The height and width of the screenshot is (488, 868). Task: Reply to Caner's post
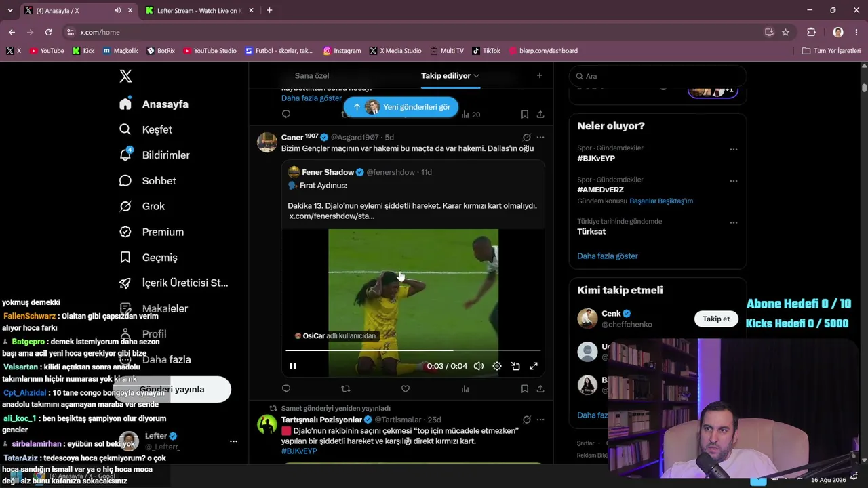(x=286, y=389)
